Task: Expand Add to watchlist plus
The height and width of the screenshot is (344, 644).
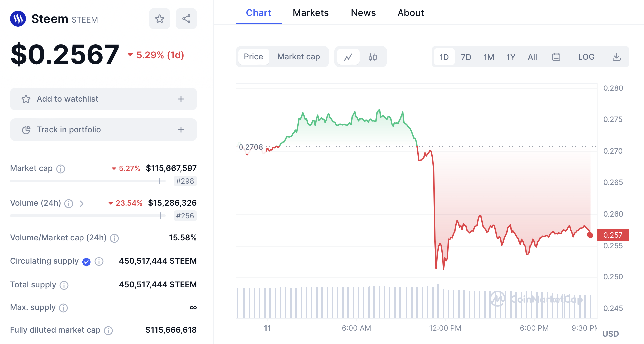Action: (181, 99)
